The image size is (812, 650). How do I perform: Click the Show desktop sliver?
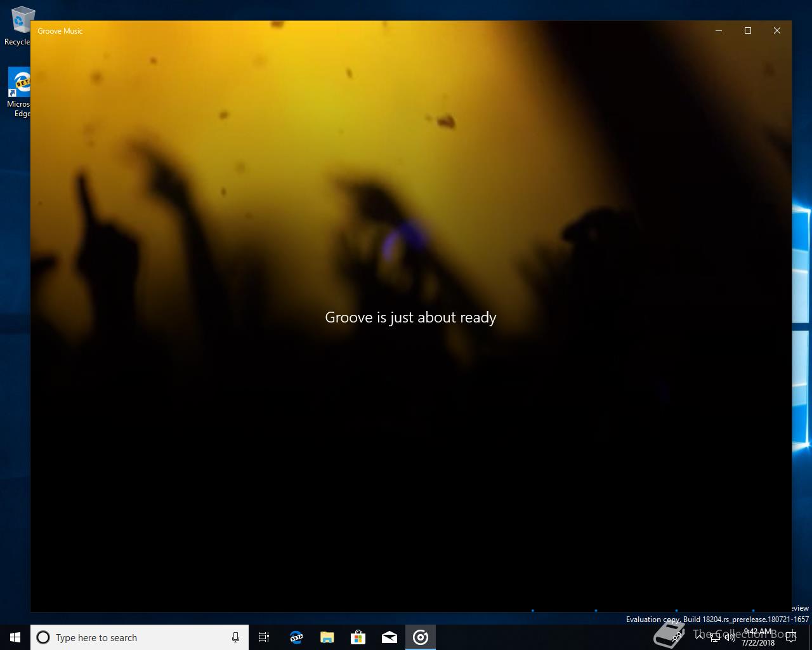(x=810, y=637)
